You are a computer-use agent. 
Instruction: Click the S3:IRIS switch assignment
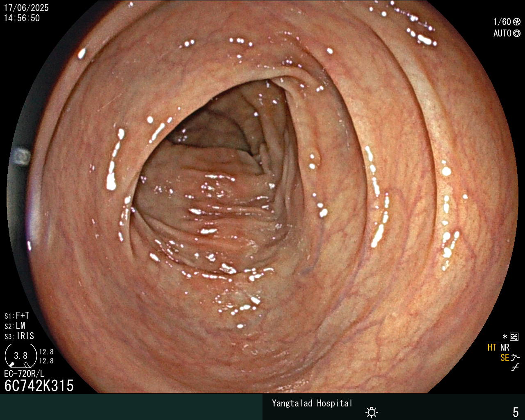pyautogui.click(x=19, y=336)
